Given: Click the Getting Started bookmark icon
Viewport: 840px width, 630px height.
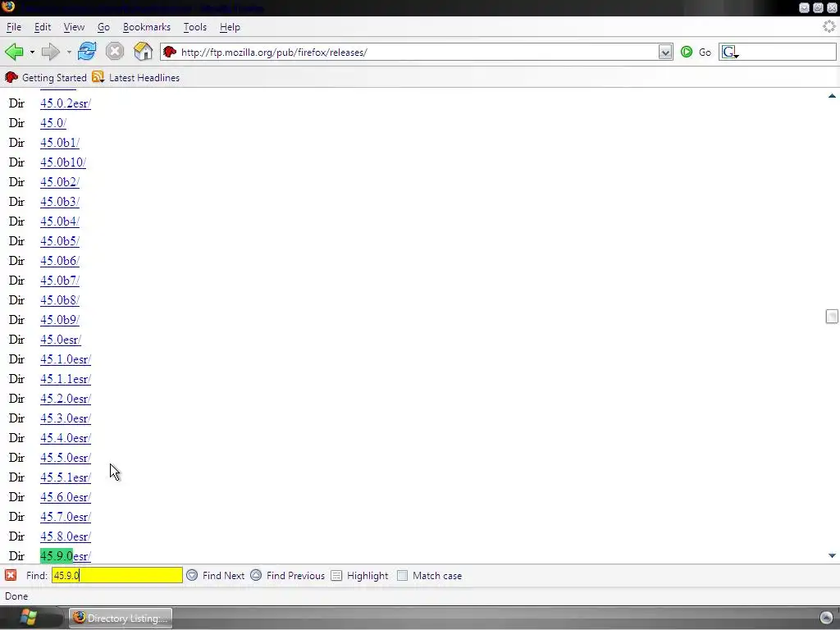Looking at the screenshot, I should [11, 77].
